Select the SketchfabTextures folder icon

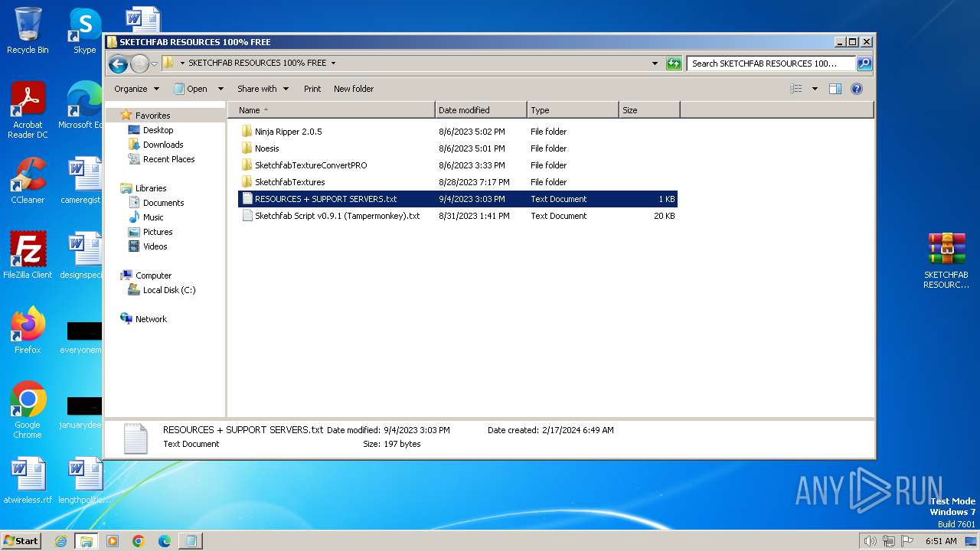click(247, 182)
